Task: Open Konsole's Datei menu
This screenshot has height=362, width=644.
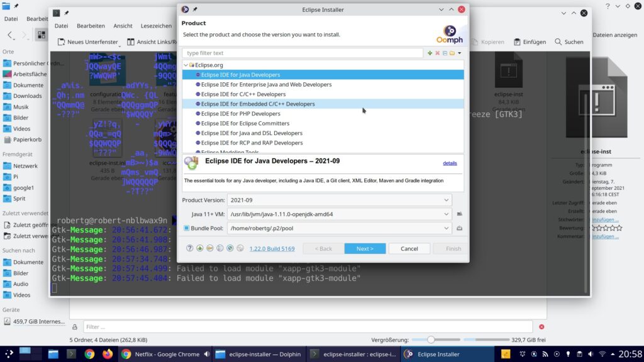Action: point(61,25)
